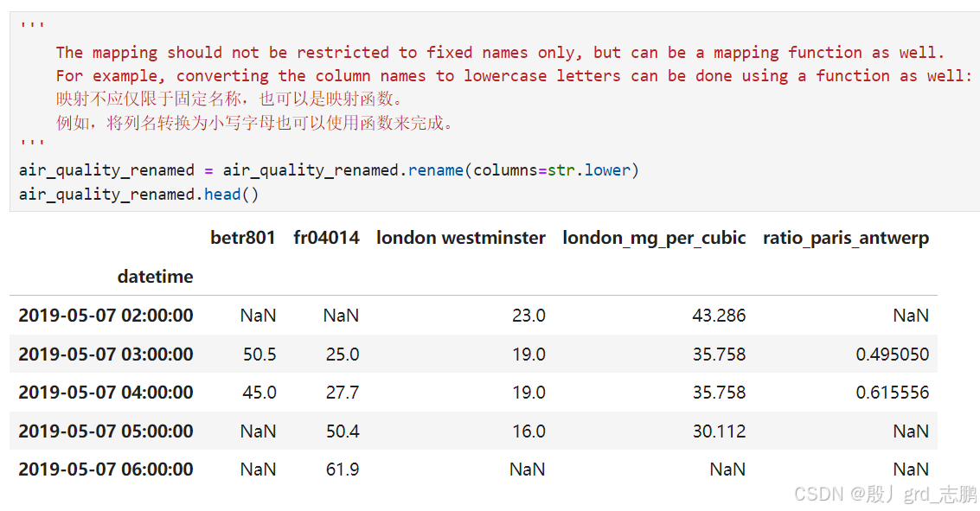The width and height of the screenshot is (980, 511).
Task: Click row 2019-05-07 06:00:00 index
Action: [106, 469]
